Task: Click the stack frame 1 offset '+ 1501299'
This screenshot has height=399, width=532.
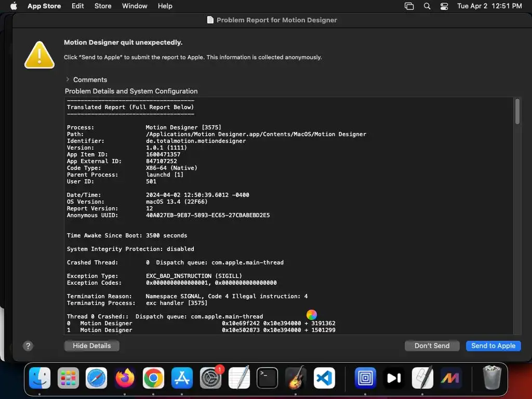Action: [x=320, y=330]
